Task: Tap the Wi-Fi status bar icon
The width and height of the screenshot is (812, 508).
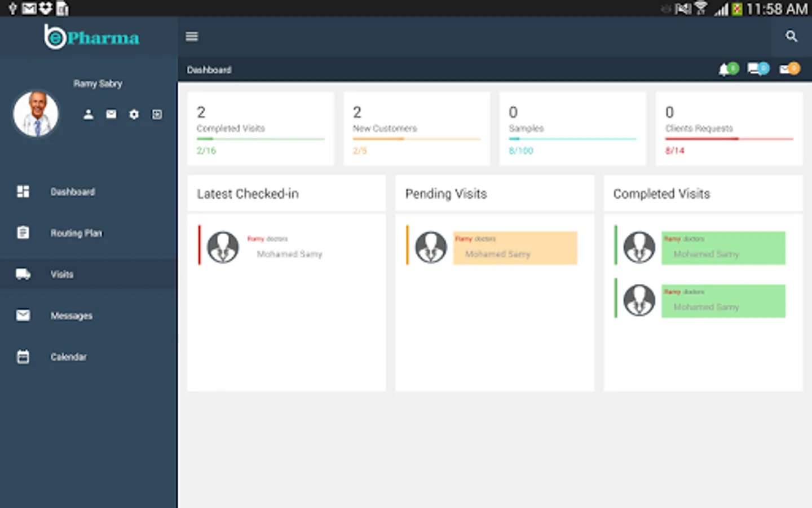Action: (x=701, y=8)
